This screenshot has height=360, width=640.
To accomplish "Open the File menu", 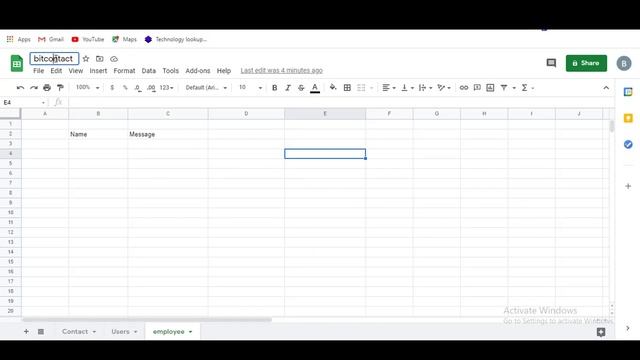I will 38,71.
